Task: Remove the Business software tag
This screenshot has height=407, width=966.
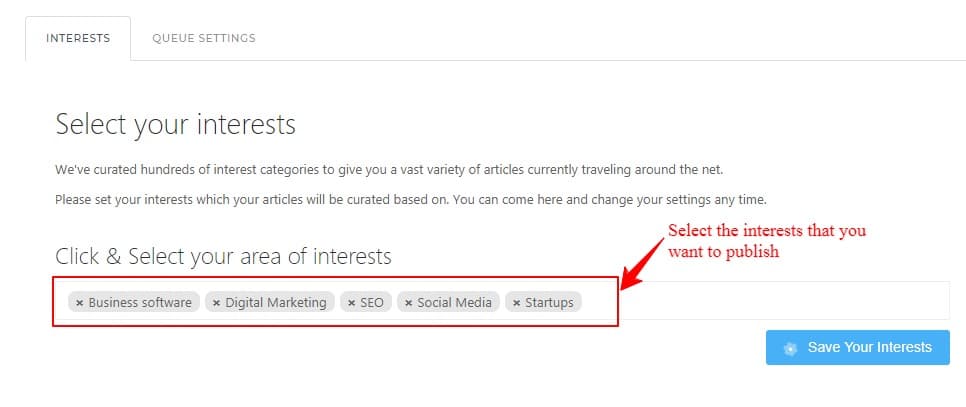Action: coord(79,303)
